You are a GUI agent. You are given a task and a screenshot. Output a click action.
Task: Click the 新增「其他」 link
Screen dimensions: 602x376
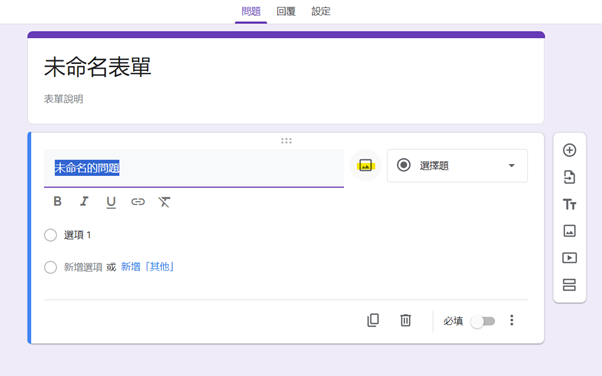pyautogui.click(x=147, y=267)
